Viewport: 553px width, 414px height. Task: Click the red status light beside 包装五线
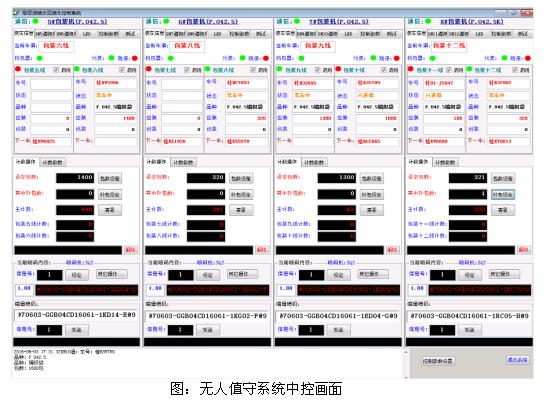[18, 69]
